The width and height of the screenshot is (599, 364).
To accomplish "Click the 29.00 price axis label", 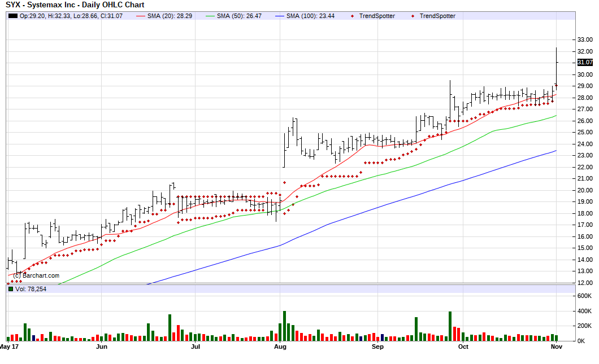I will [x=585, y=86].
